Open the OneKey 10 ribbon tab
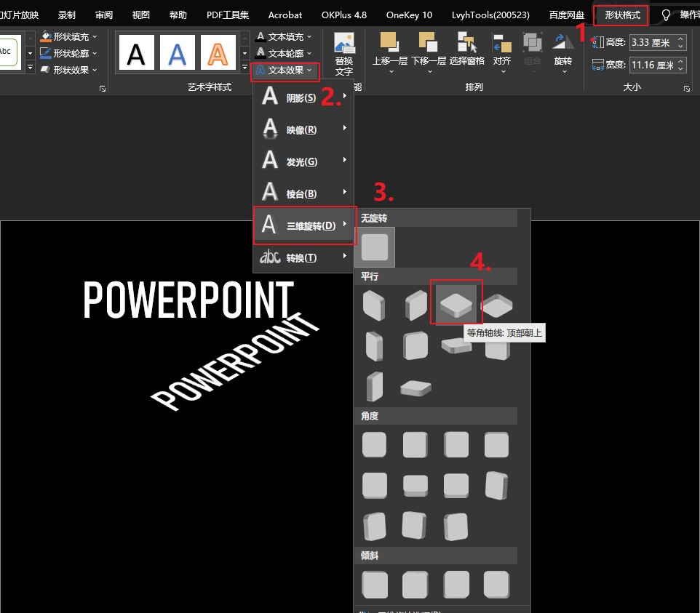Screen dimensions: 700x613 [409, 15]
